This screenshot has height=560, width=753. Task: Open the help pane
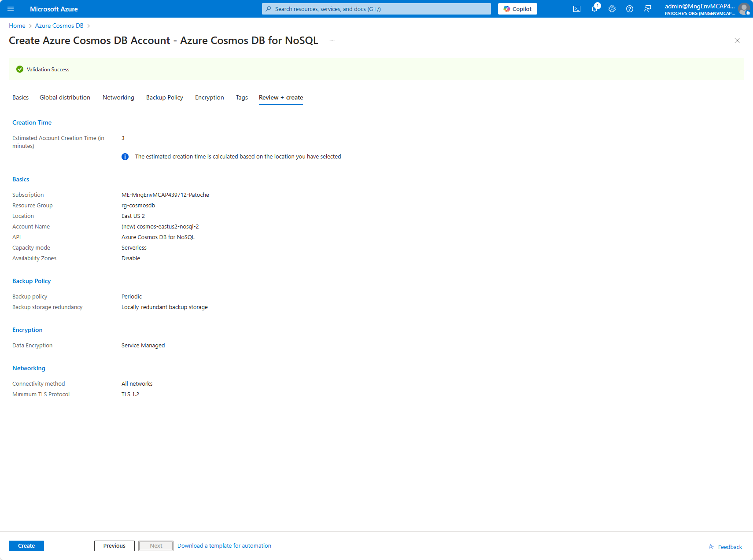click(x=629, y=9)
